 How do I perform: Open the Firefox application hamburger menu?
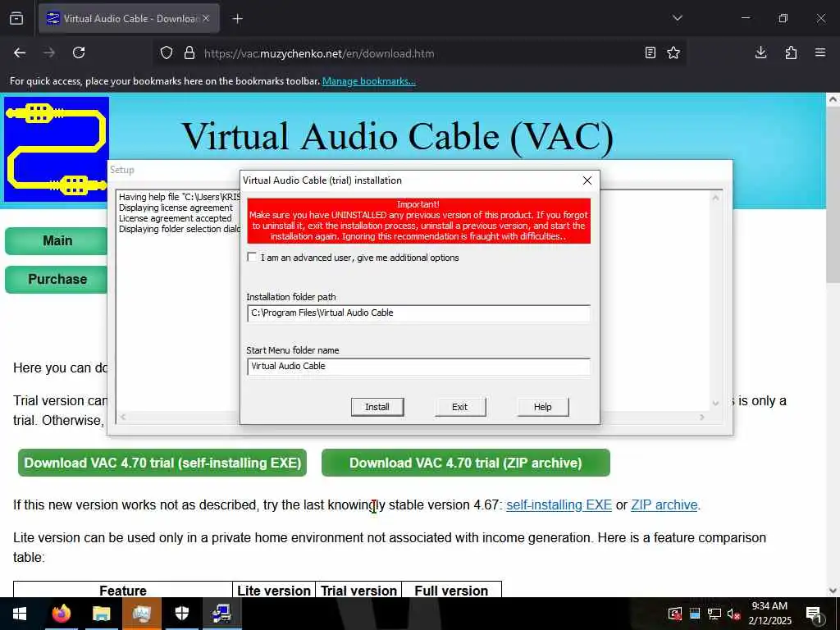(820, 52)
